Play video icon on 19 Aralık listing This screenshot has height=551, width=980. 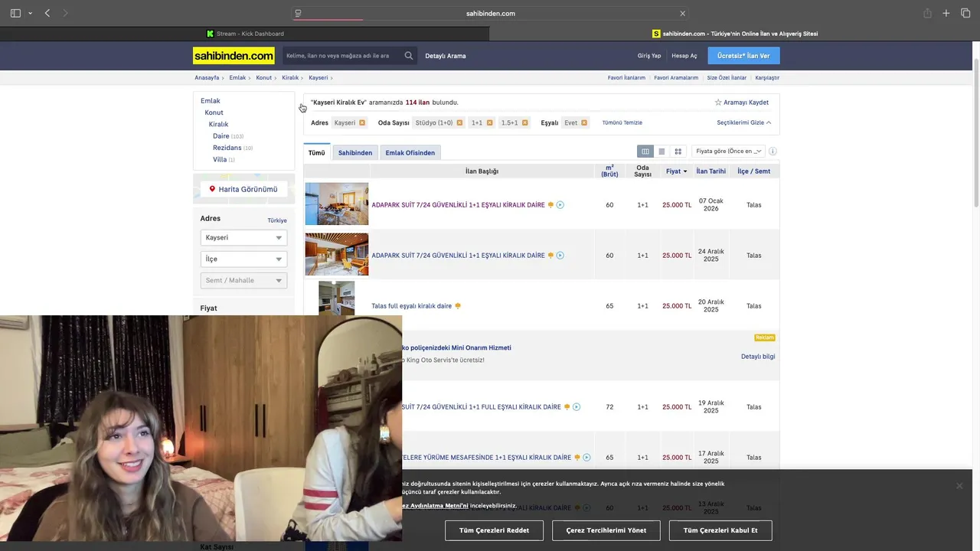pos(577,407)
